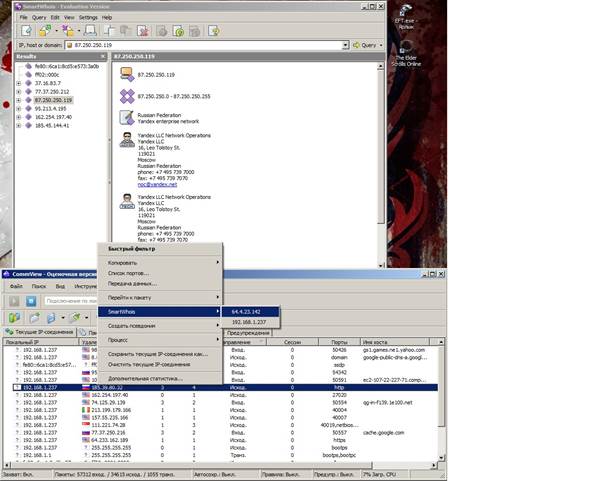Click the blue document icon in CommView toolbar
The width and height of the screenshot is (612, 481).
tap(51, 317)
